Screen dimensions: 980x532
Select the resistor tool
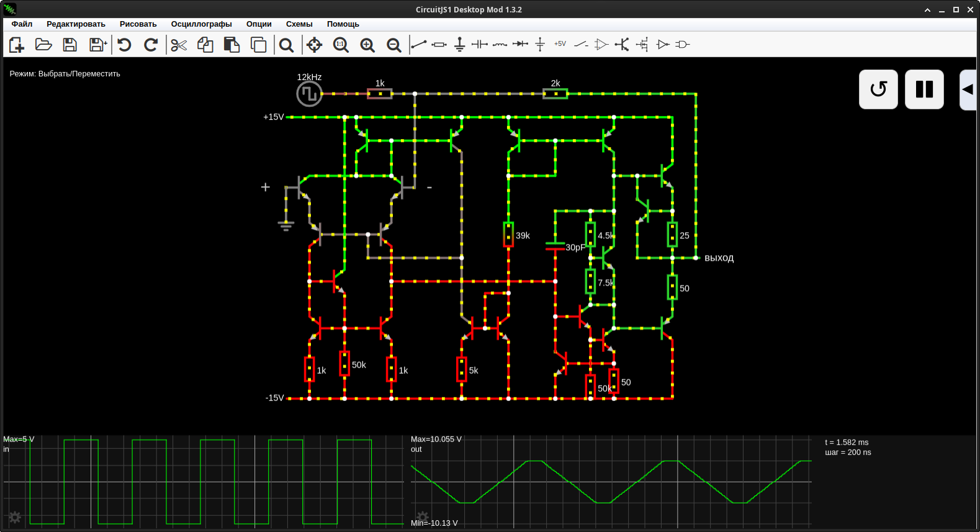(x=439, y=44)
